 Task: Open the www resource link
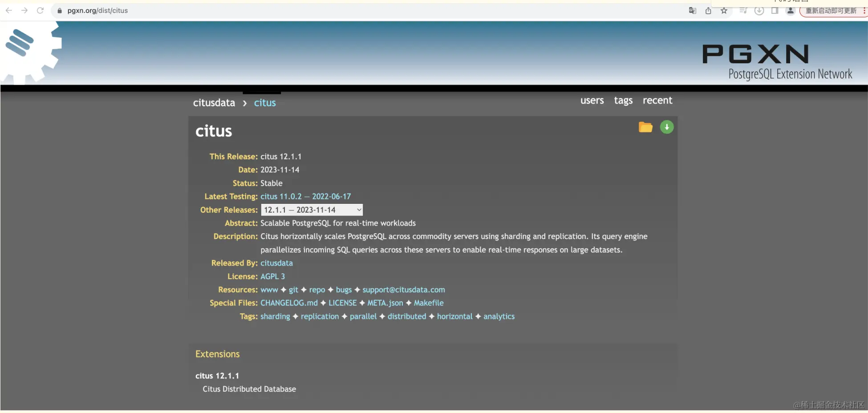[269, 290]
